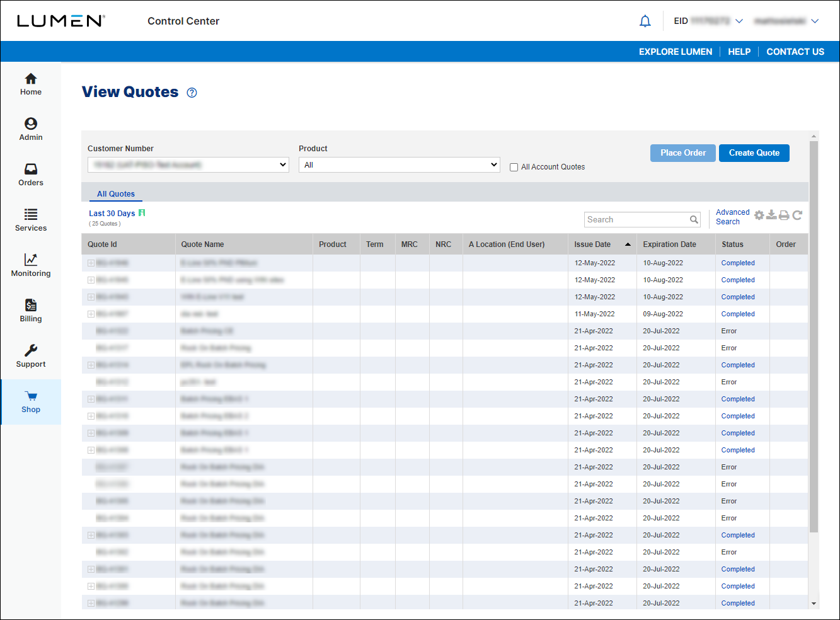840x620 pixels.
Task: Click the View Quotes help question mark
Action: click(192, 93)
